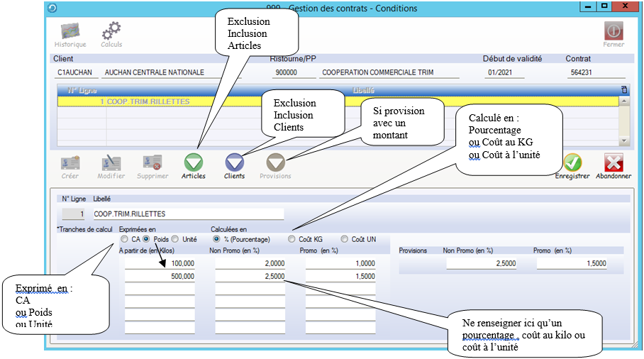Image resolution: width=644 pixels, height=359 pixels.
Task: Click the Calculs gears icon
Action: click(x=111, y=31)
